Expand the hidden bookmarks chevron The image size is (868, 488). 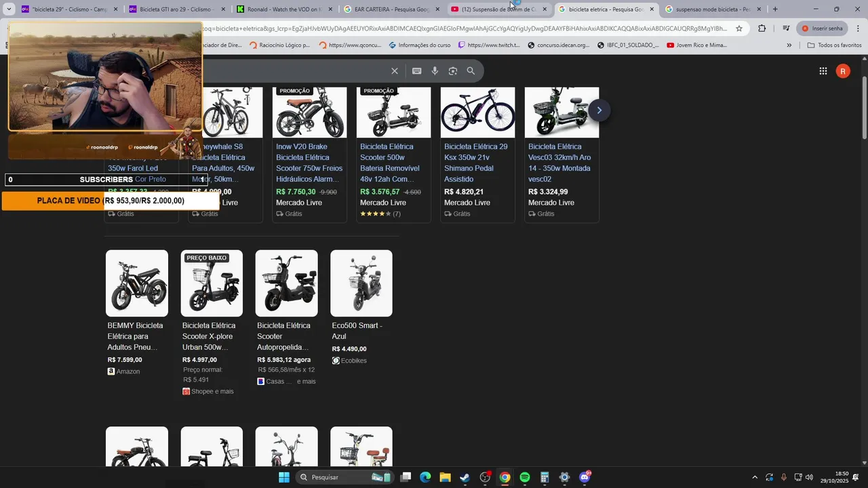click(x=789, y=45)
